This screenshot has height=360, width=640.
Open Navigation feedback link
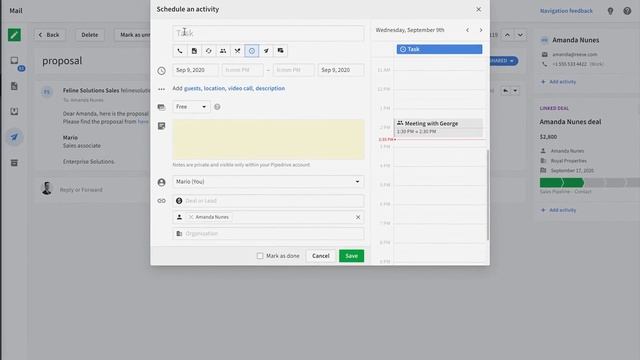(x=566, y=11)
